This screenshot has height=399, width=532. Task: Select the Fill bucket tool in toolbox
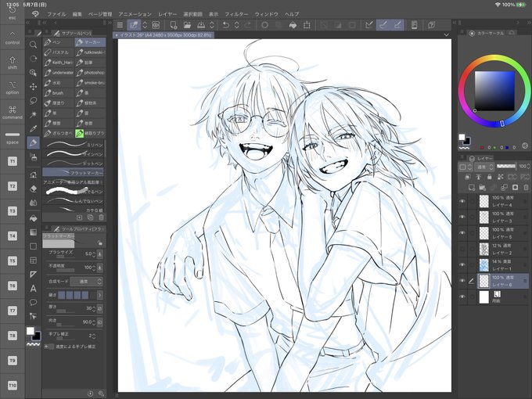(33, 218)
